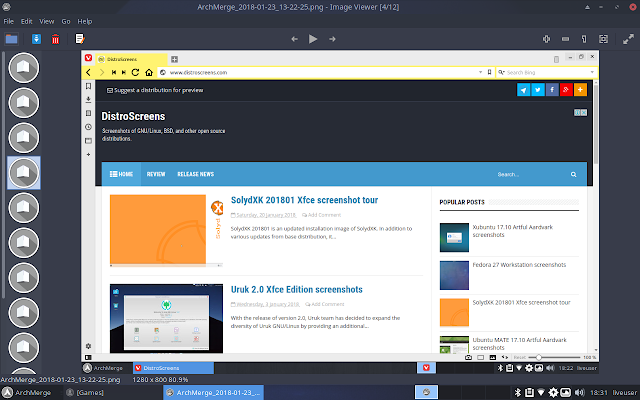Open the View menu
640x400 pixels.
click(47, 22)
